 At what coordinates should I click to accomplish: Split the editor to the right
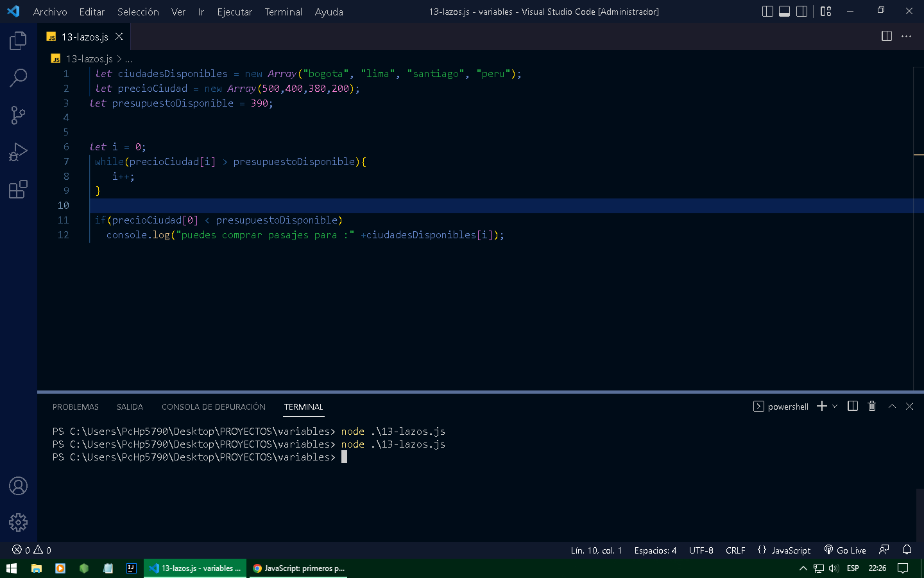coord(887,36)
